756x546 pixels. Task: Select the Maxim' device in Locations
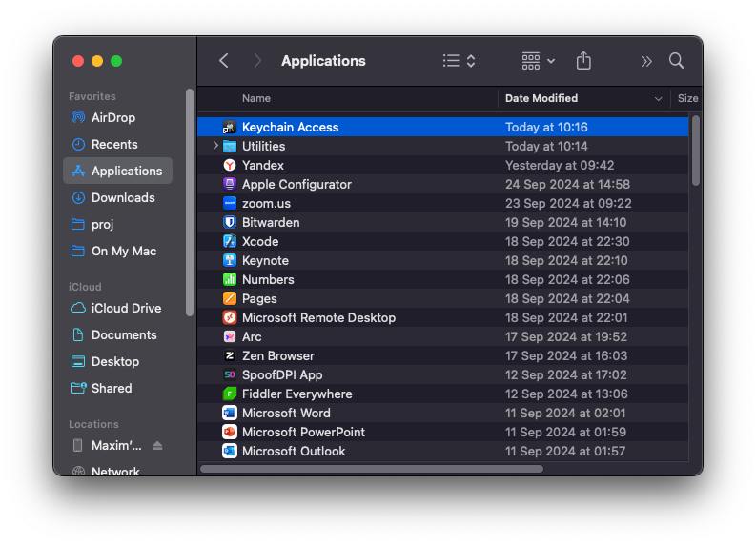[x=116, y=445]
